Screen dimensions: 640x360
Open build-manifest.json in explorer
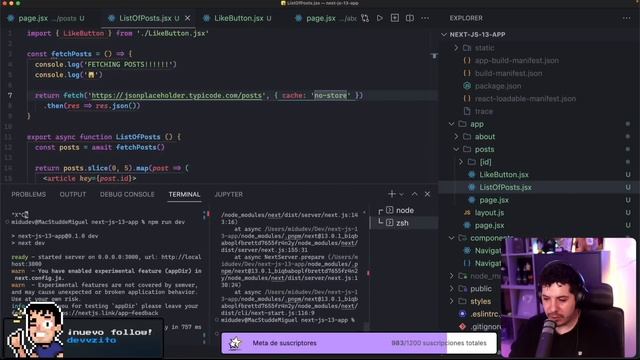tap(509, 73)
